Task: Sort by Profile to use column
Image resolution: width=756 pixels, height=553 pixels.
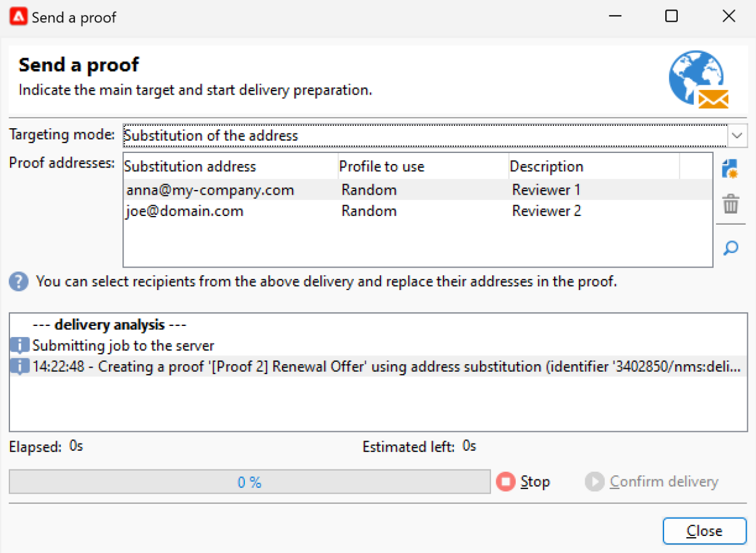Action: tap(422, 166)
